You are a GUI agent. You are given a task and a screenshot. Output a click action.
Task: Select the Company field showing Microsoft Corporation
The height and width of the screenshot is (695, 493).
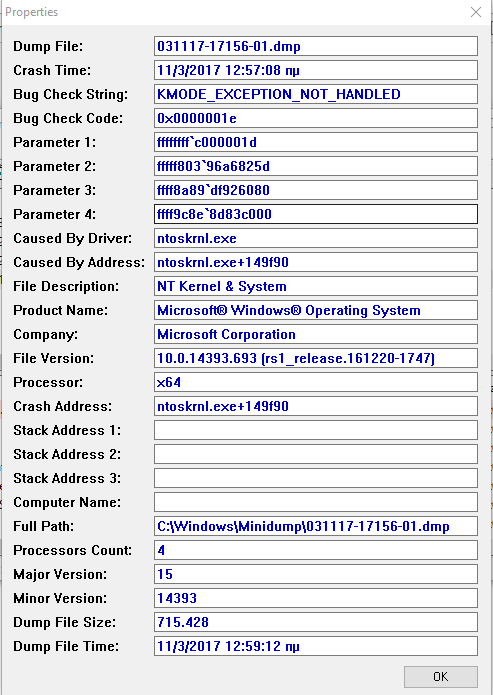[316, 334]
